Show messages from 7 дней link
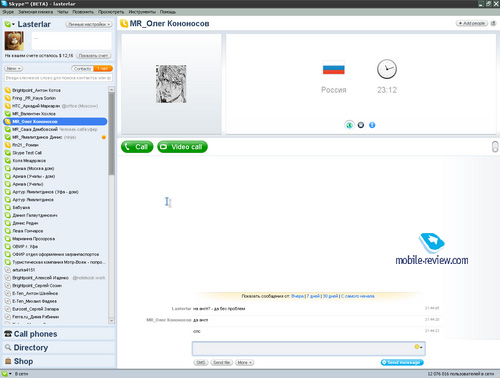The image size is (500, 378). 313,296
